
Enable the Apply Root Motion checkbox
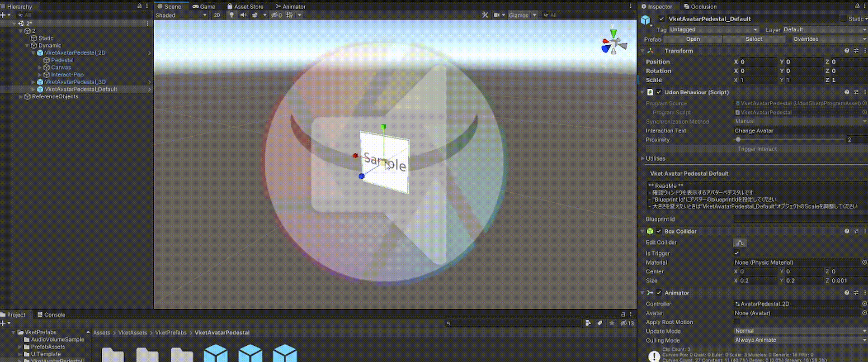tap(737, 322)
